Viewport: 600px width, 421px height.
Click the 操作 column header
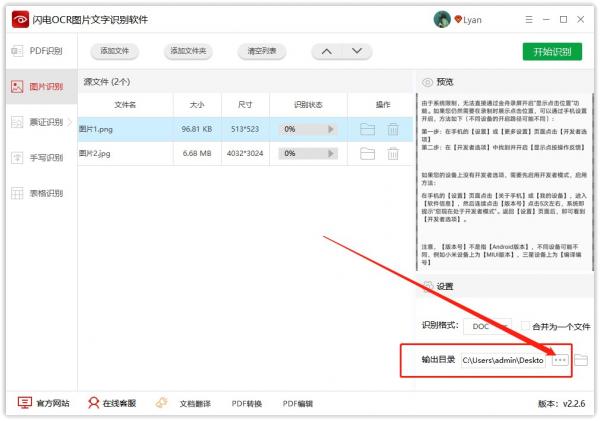pyautogui.click(x=383, y=105)
